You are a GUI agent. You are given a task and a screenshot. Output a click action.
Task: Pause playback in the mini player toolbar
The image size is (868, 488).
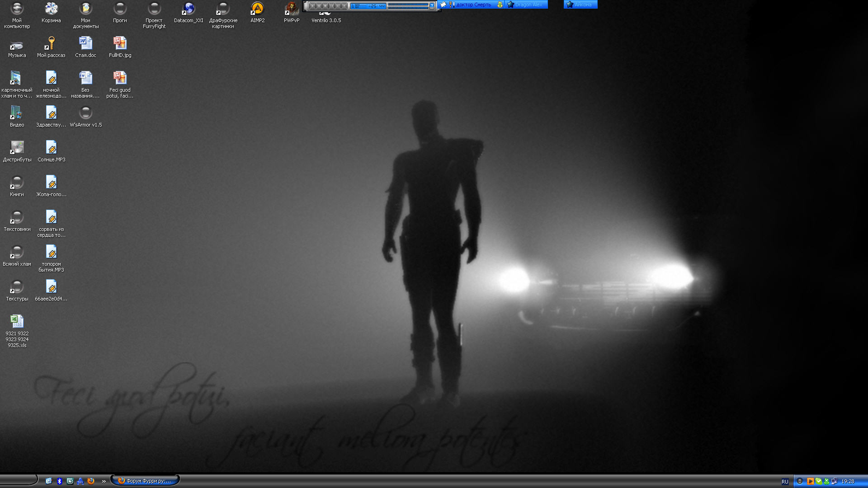tap(319, 6)
